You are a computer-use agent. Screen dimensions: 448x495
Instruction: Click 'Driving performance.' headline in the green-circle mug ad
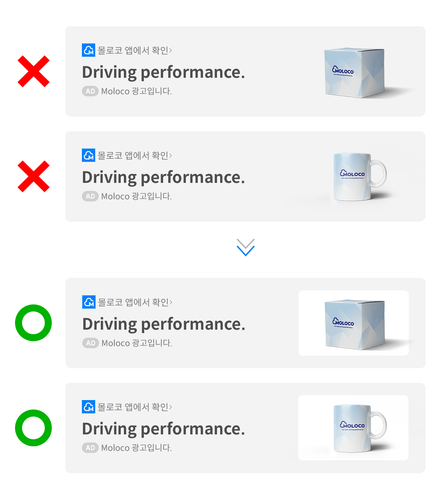tap(163, 429)
